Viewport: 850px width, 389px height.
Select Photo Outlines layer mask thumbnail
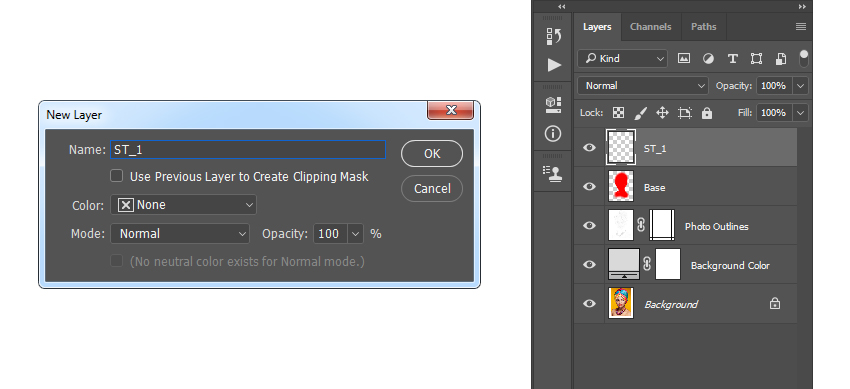662,225
